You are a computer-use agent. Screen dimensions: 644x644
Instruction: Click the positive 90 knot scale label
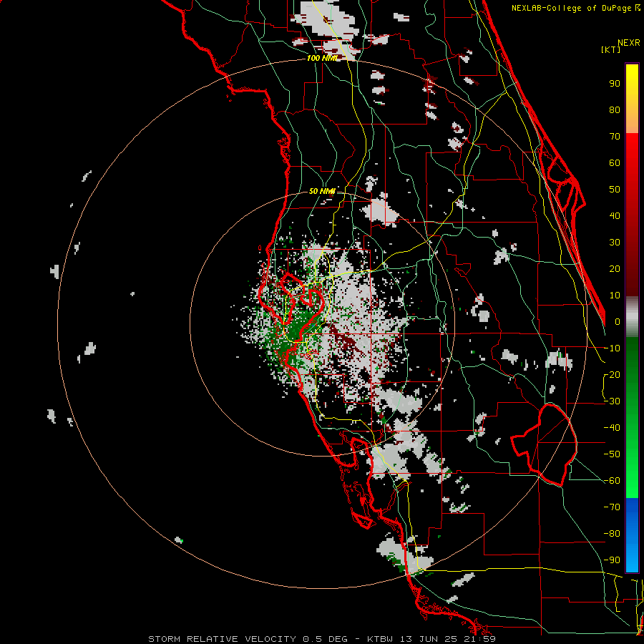[x=615, y=84]
